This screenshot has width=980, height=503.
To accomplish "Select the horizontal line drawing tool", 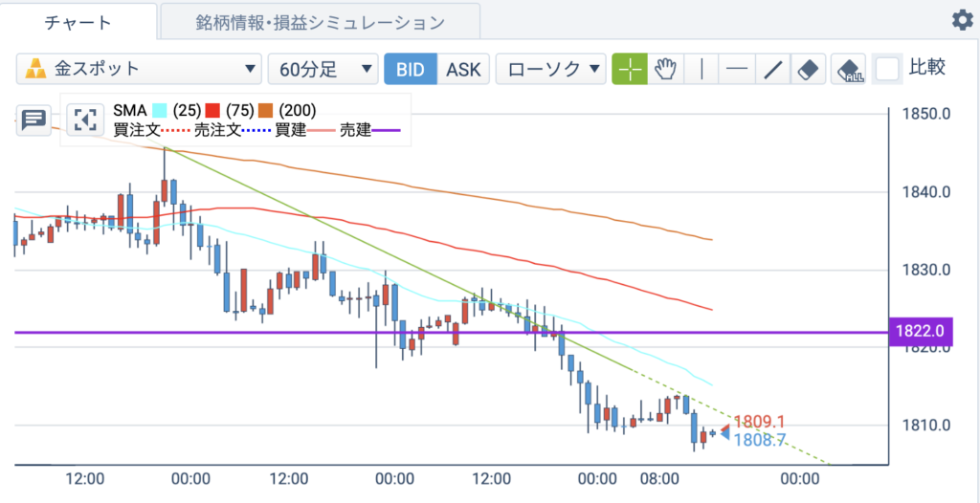I will pos(737,69).
